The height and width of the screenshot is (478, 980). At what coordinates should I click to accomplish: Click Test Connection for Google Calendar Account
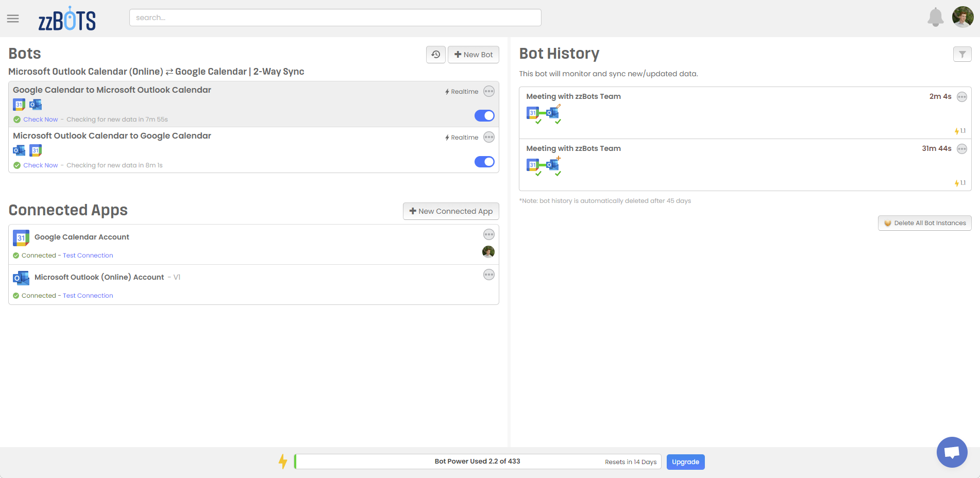(88, 255)
